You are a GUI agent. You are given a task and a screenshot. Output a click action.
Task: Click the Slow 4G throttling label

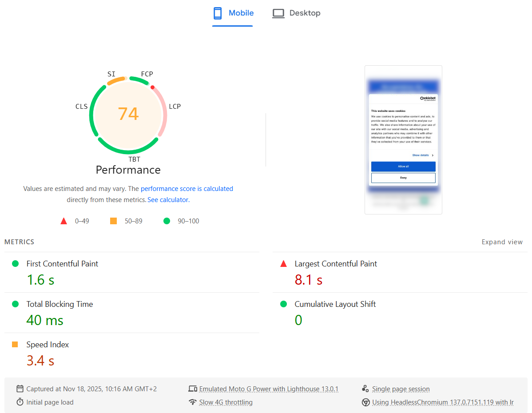coord(226,402)
